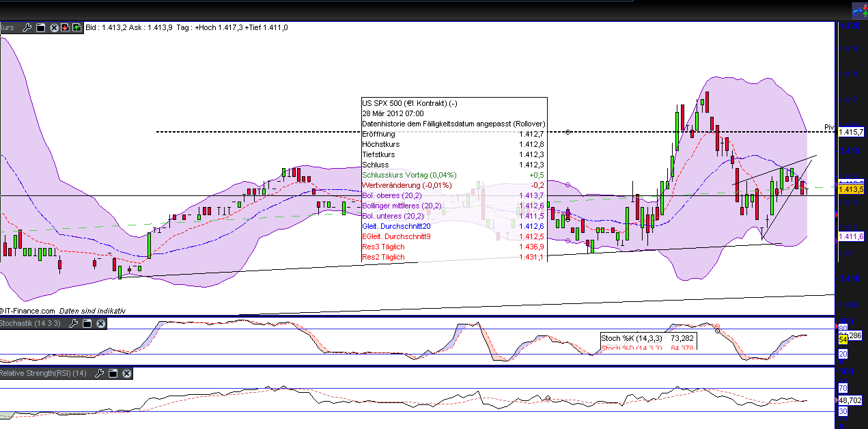The image size is (868, 429).
Task: Click the green up-arrow buy icon
Action: tap(76, 27)
